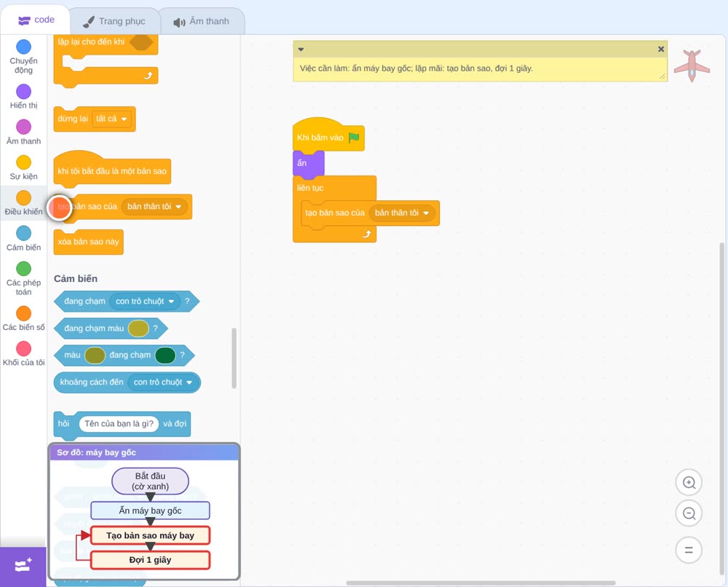The height and width of the screenshot is (587, 728).
Task: Select the Điều khiển category circle
Action: tap(24, 198)
